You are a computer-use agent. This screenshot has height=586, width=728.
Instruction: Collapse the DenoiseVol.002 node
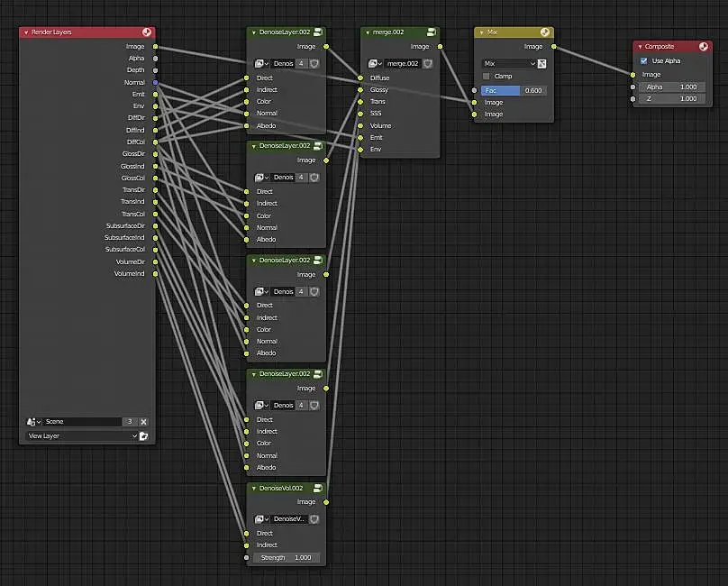coord(254,489)
